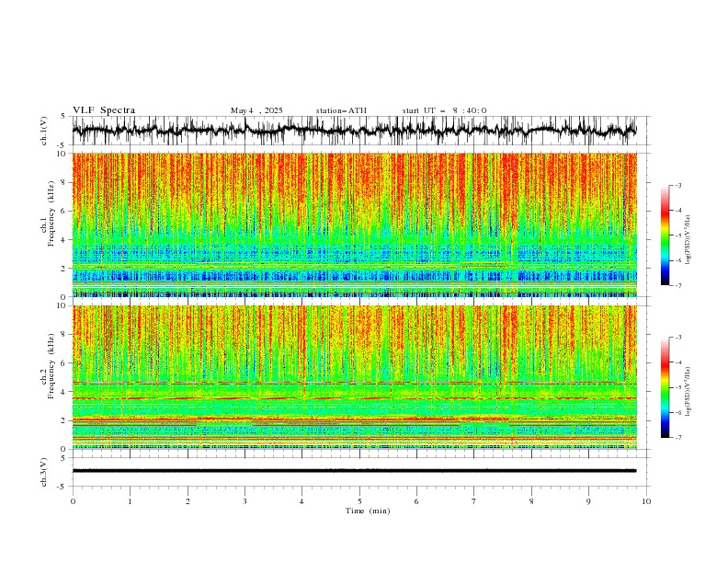
Task: Click the time axis tick label '9'
Action: (x=588, y=501)
